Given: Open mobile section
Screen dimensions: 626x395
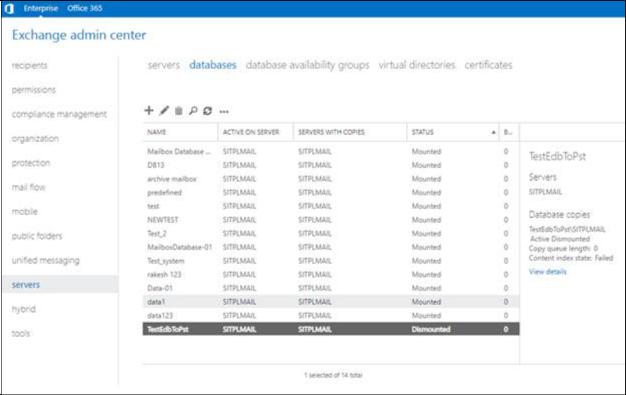Looking at the screenshot, I should coord(25,212).
